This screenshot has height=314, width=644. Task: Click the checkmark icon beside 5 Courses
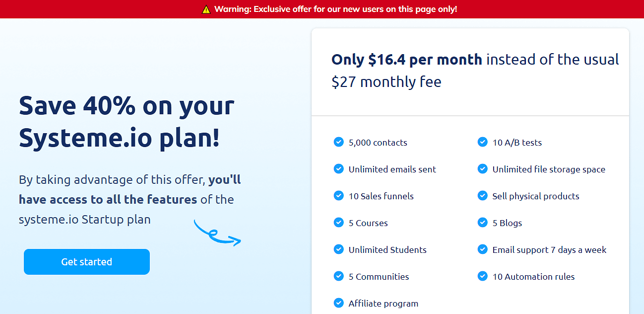click(338, 223)
